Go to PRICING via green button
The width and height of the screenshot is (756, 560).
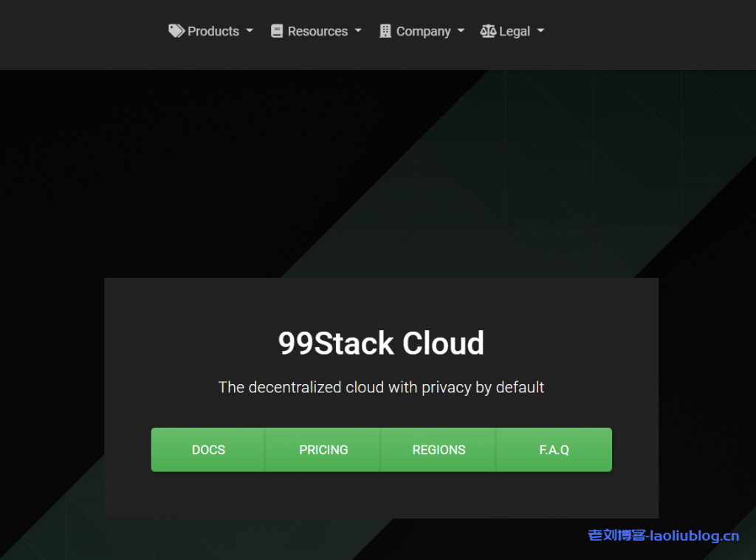click(x=323, y=449)
